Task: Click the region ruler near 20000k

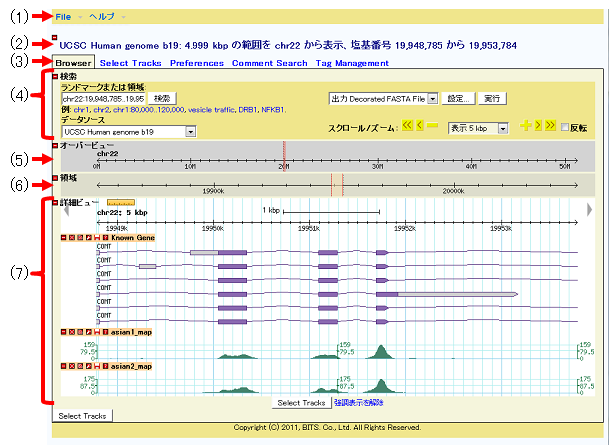Action: (453, 186)
